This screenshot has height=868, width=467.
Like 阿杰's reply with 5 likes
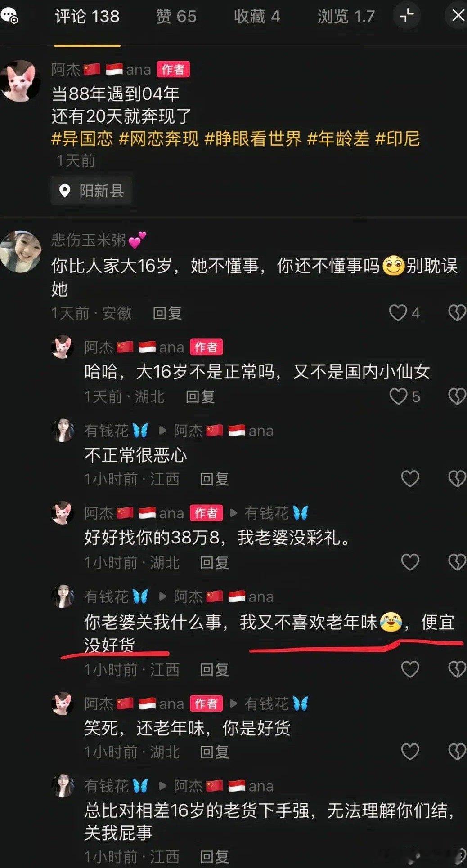pos(398,396)
